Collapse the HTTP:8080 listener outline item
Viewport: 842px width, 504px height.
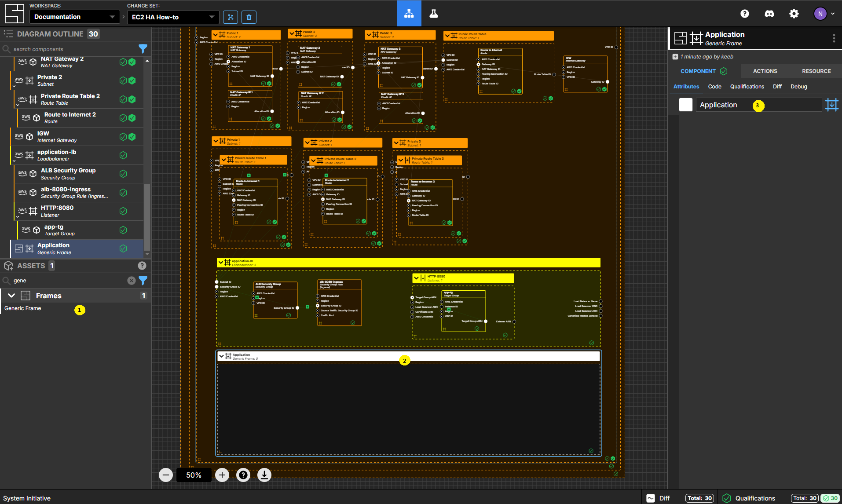(x=18, y=217)
